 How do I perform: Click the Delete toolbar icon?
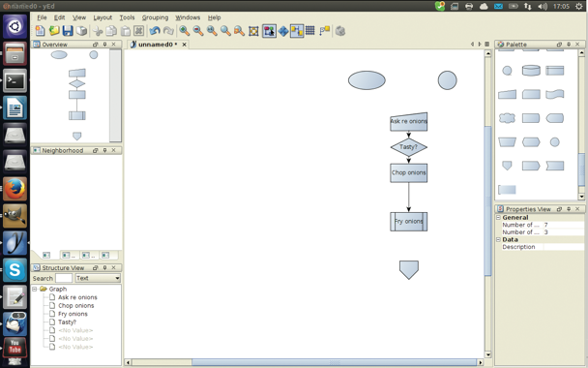coord(138,31)
